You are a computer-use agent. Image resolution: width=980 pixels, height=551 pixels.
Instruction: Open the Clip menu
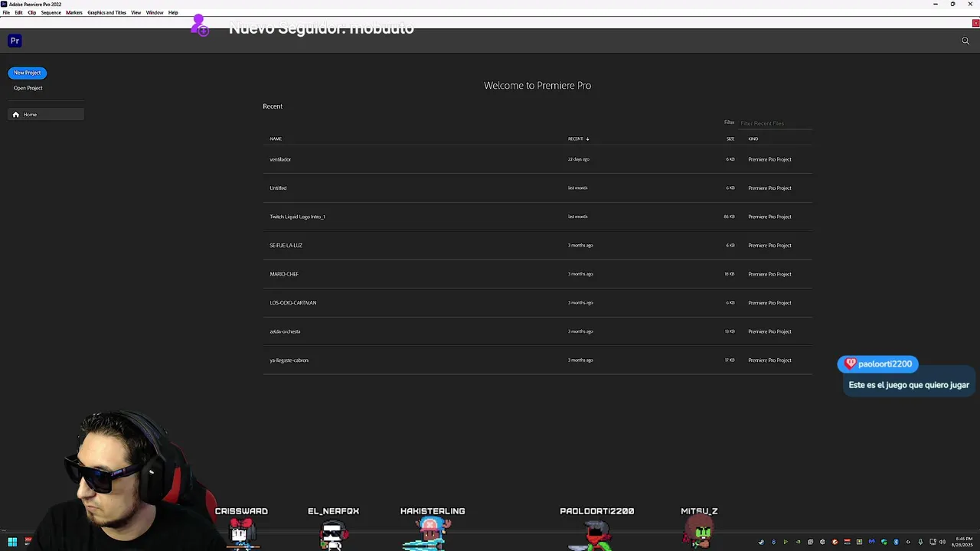(x=31, y=13)
